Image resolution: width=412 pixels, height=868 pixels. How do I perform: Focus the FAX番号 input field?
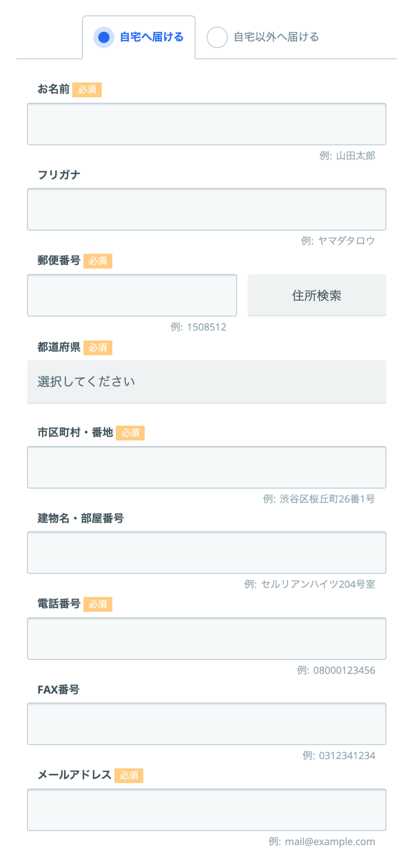coord(206,724)
